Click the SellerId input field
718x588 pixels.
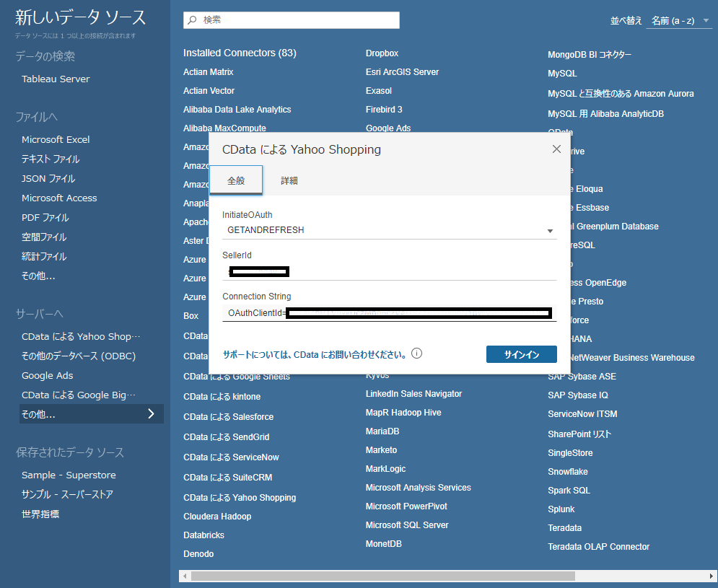click(x=389, y=272)
